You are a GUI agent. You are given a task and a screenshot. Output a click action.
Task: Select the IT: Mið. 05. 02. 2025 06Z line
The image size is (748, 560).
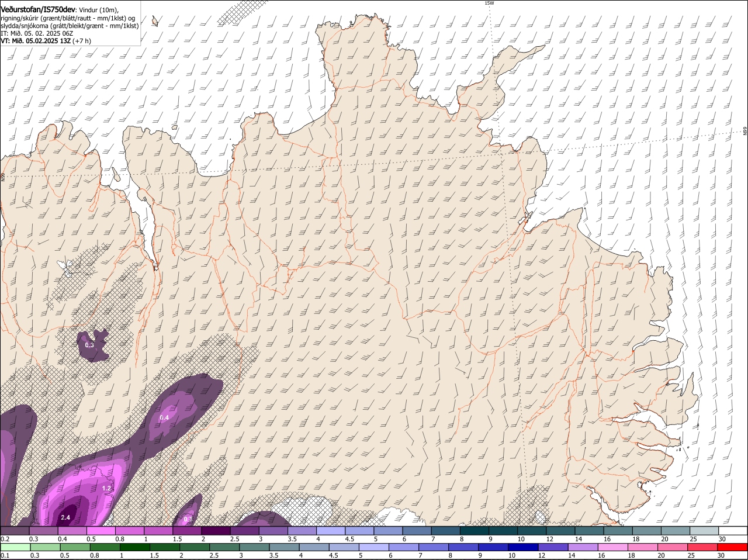coord(37,33)
